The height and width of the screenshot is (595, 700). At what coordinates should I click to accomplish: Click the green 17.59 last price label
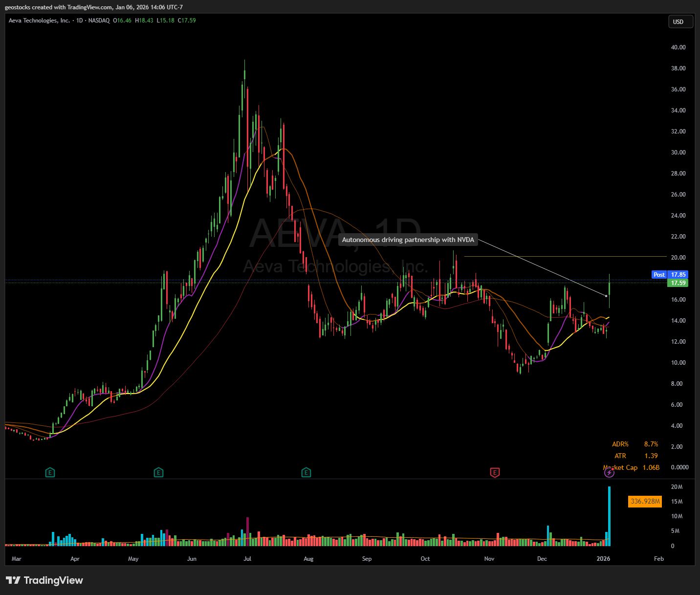[678, 283]
